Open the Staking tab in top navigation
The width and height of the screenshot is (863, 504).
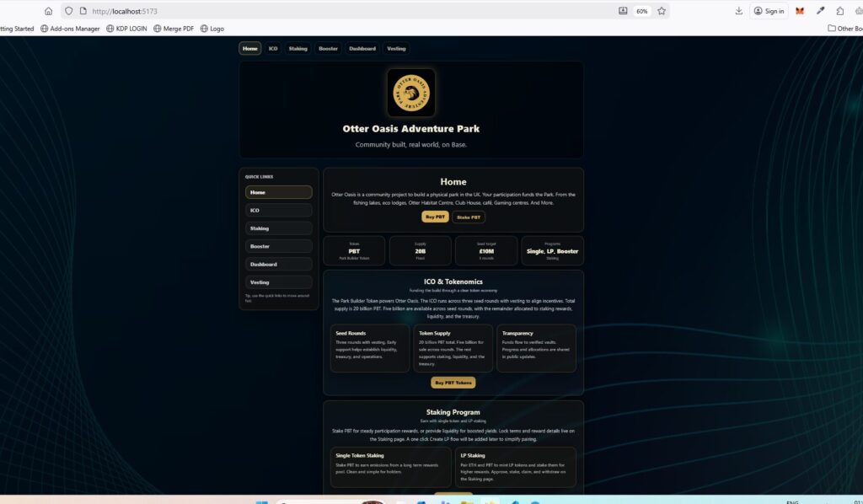[297, 49]
